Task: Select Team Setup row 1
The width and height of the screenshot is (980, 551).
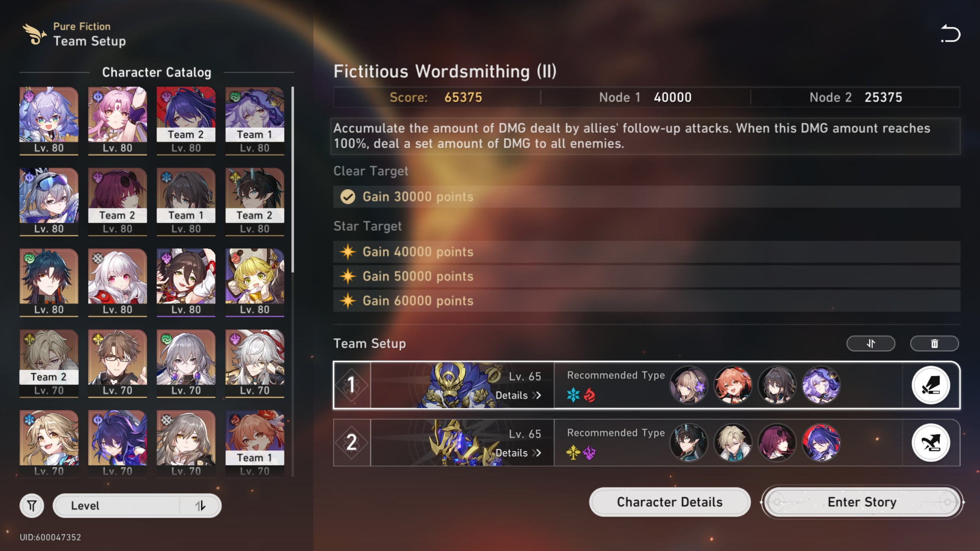Action: 647,385
